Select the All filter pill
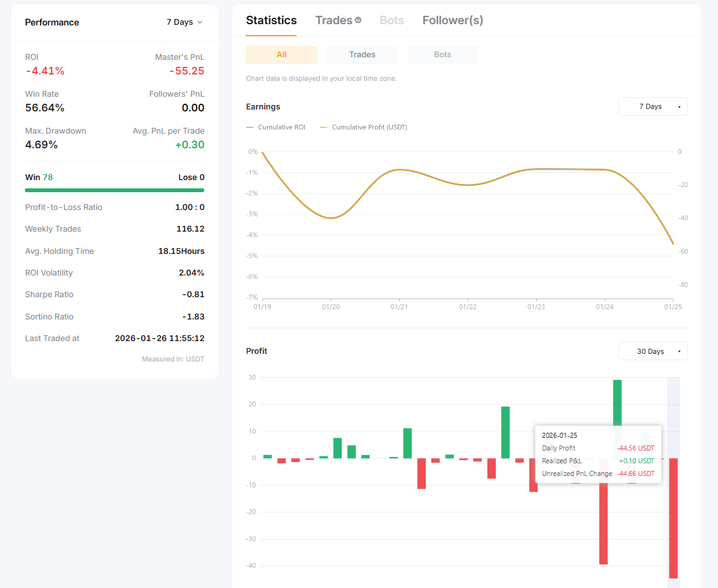Viewport: 718px width, 588px height. pyautogui.click(x=281, y=55)
